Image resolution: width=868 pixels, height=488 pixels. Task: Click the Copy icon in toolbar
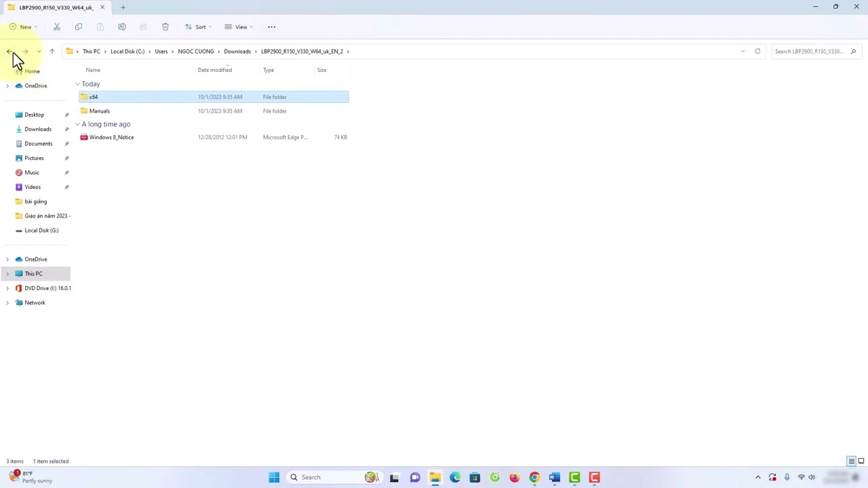[x=79, y=27]
